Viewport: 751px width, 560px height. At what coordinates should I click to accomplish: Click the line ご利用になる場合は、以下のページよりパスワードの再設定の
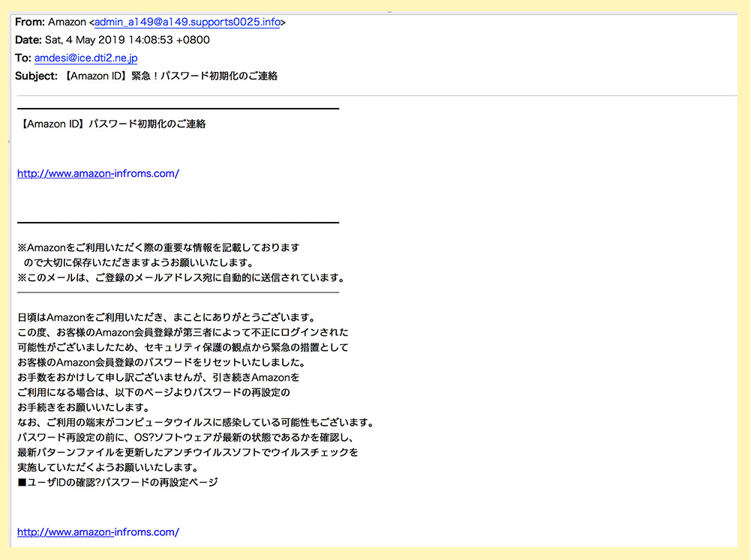coord(154,392)
